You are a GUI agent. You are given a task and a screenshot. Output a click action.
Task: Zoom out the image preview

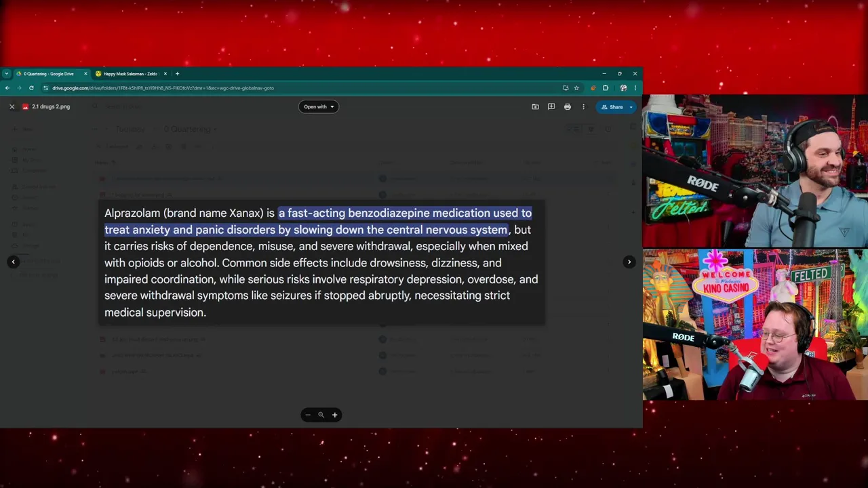[308, 415]
